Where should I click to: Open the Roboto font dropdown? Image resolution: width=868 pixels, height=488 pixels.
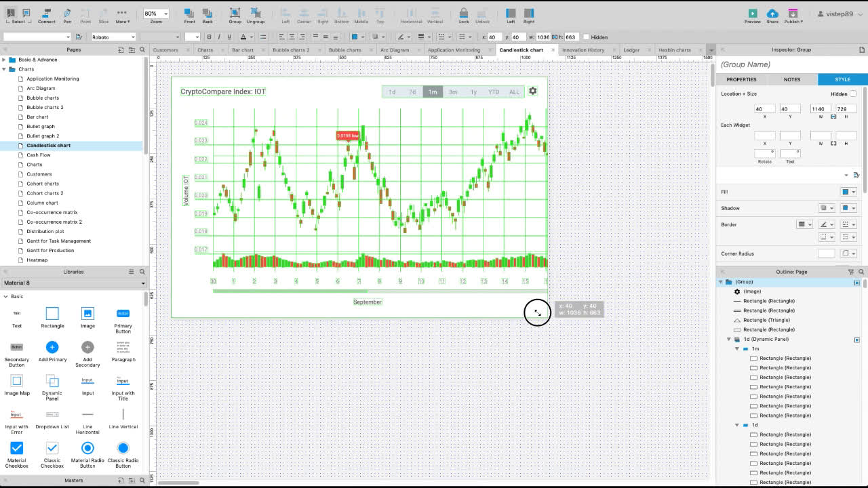[113, 37]
